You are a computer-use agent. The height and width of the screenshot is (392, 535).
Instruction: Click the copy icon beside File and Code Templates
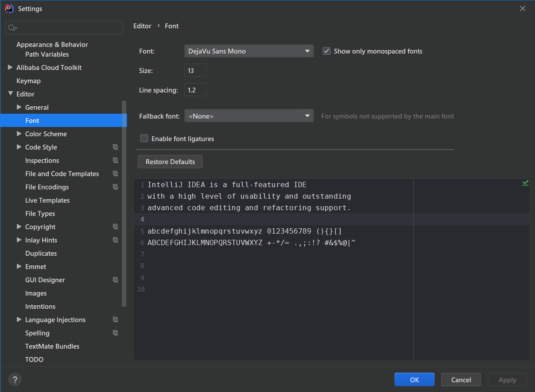point(116,173)
